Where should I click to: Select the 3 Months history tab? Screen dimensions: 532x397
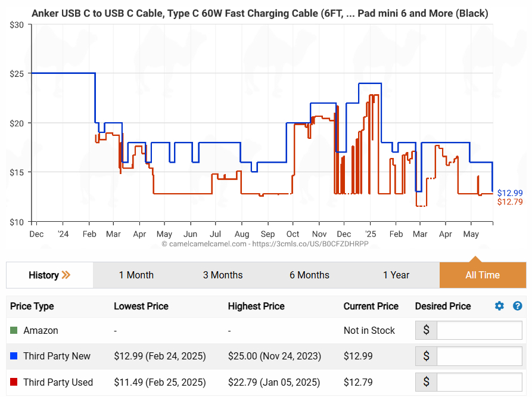tap(223, 275)
